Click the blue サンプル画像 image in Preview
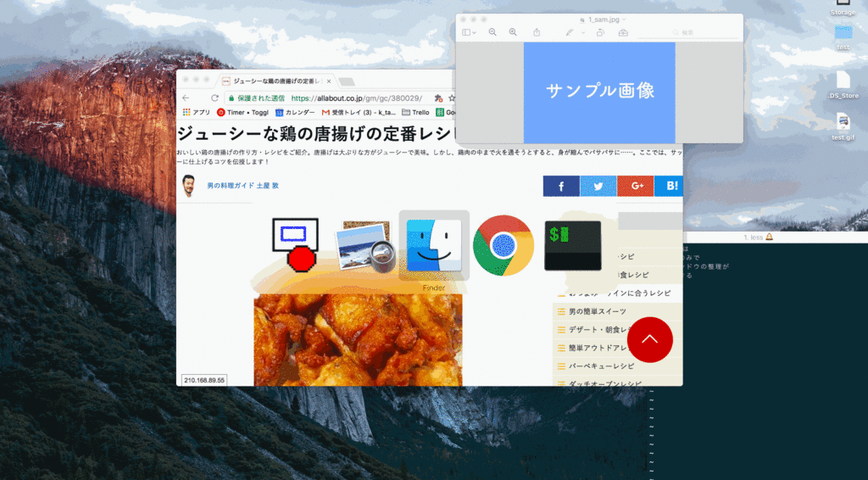 click(x=599, y=92)
